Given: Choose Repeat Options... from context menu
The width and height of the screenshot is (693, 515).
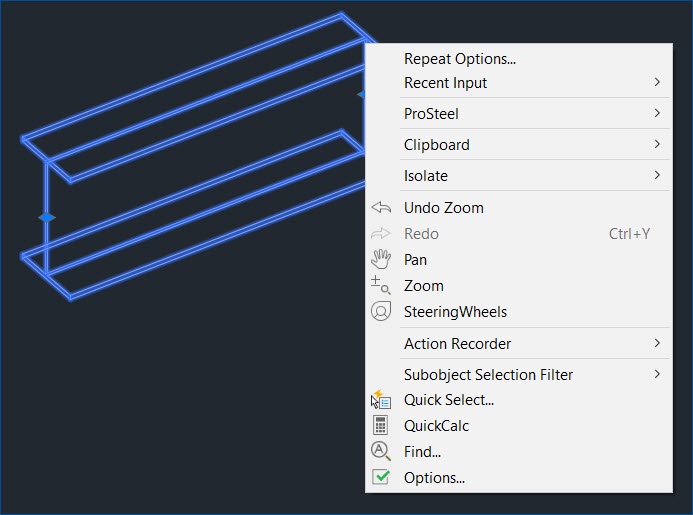Looking at the screenshot, I should coord(460,59).
